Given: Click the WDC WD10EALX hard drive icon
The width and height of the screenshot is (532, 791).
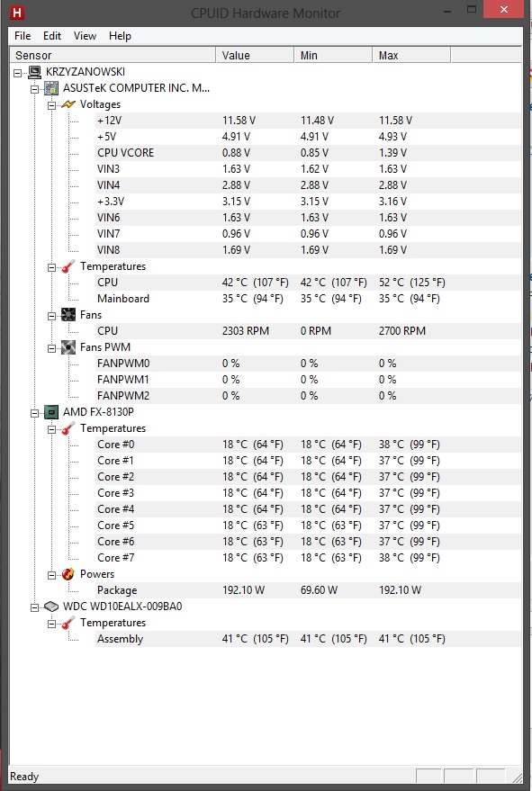Looking at the screenshot, I should (x=51, y=607).
